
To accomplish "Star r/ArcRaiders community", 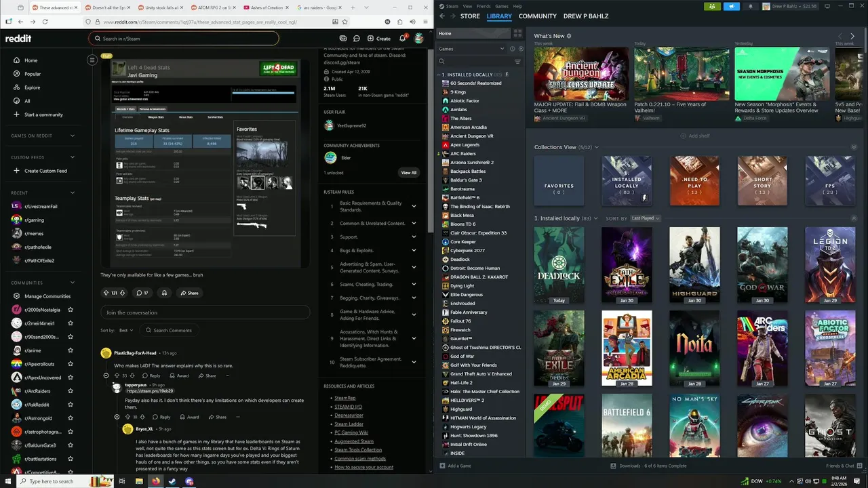I will [71, 391].
